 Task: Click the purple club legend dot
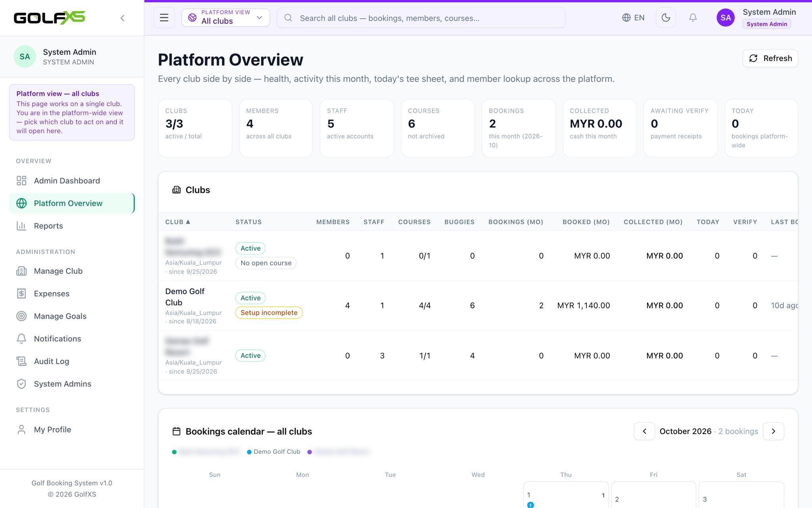pyautogui.click(x=310, y=452)
